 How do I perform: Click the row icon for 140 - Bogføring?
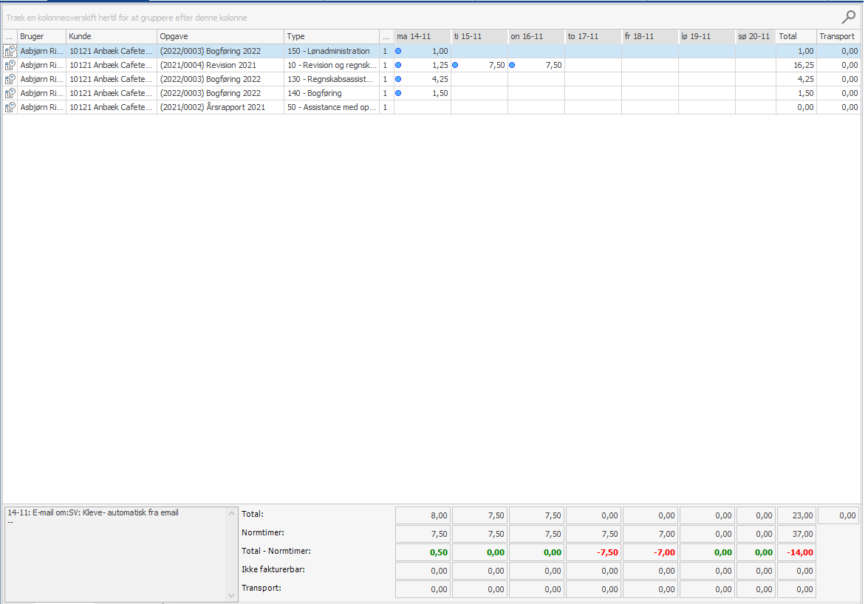click(10, 94)
